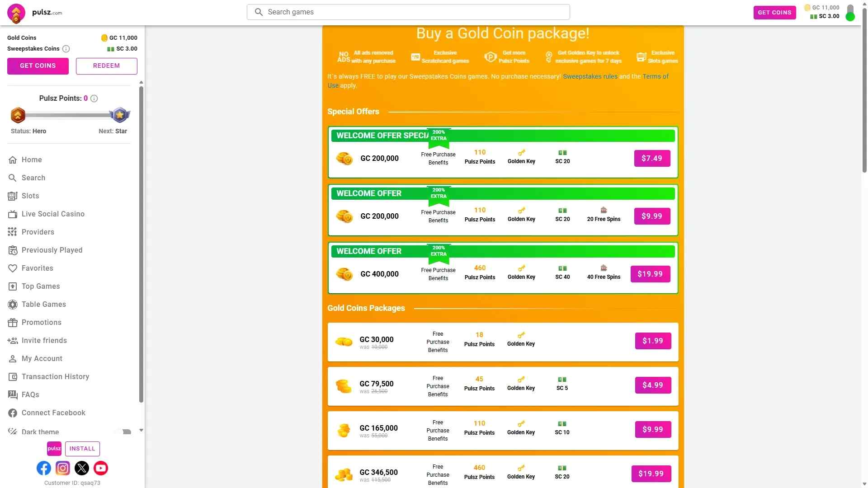Screen dimensions: 868x488
Task: Buy Welcome Offer Special for $7.49
Action: tap(652, 159)
